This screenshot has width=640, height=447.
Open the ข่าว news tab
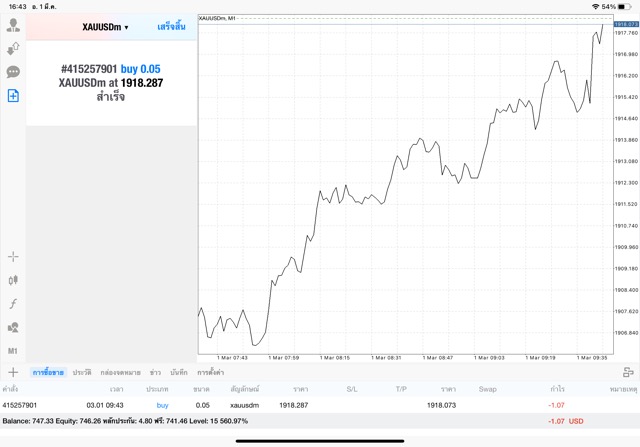point(155,372)
